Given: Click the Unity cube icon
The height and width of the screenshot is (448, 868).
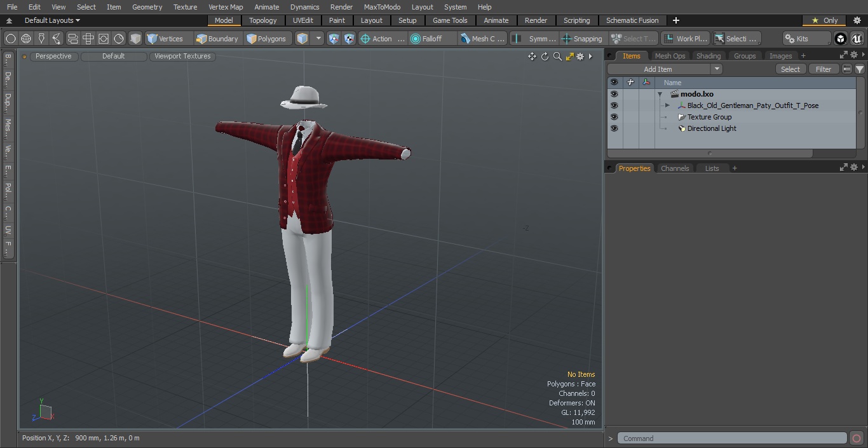Looking at the screenshot, I should (841, 39).
